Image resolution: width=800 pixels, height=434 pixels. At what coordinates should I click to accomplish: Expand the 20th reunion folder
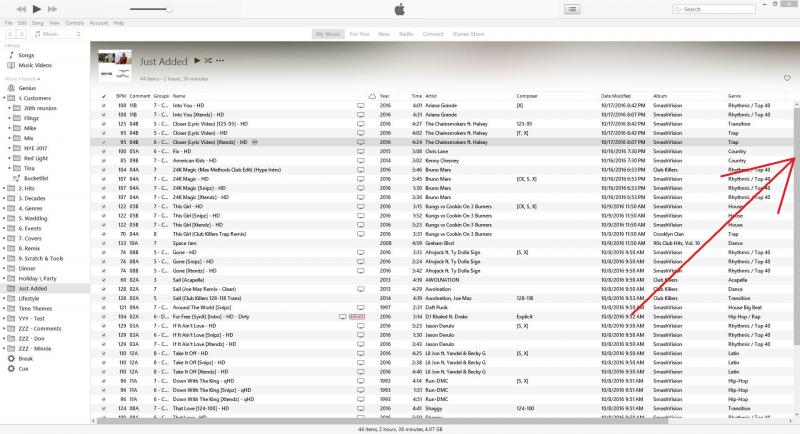click(9, 108)
